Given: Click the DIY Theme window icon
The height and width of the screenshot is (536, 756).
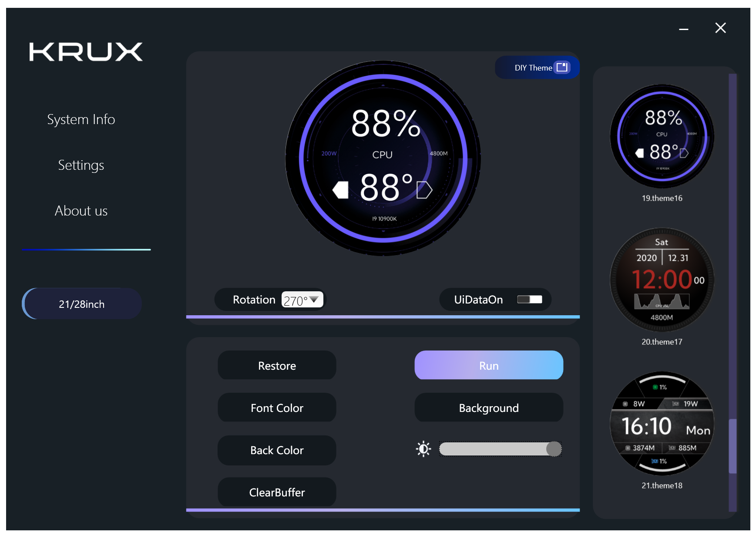Looking at the screenshot, I should coord(562,67).
